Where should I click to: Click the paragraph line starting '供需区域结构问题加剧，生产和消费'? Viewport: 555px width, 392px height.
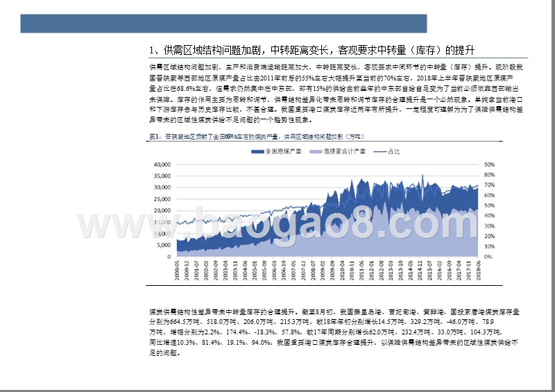(x=336, y=67)
